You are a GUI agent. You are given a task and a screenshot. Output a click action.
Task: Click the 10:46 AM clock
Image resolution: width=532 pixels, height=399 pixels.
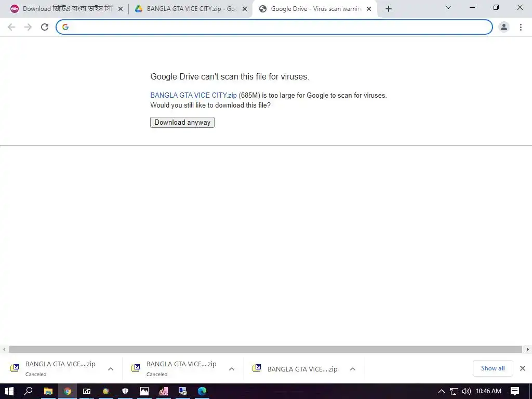pos(488,391)
